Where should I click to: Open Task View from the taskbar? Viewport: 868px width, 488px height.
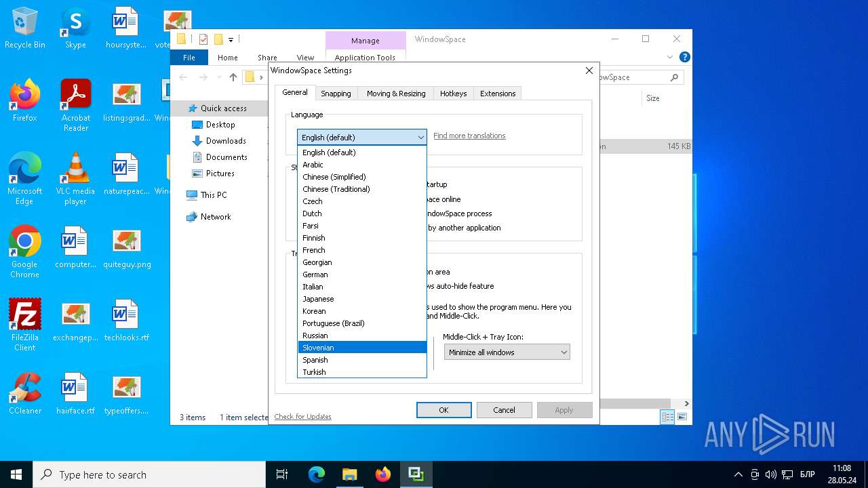(x=282, y=474)
